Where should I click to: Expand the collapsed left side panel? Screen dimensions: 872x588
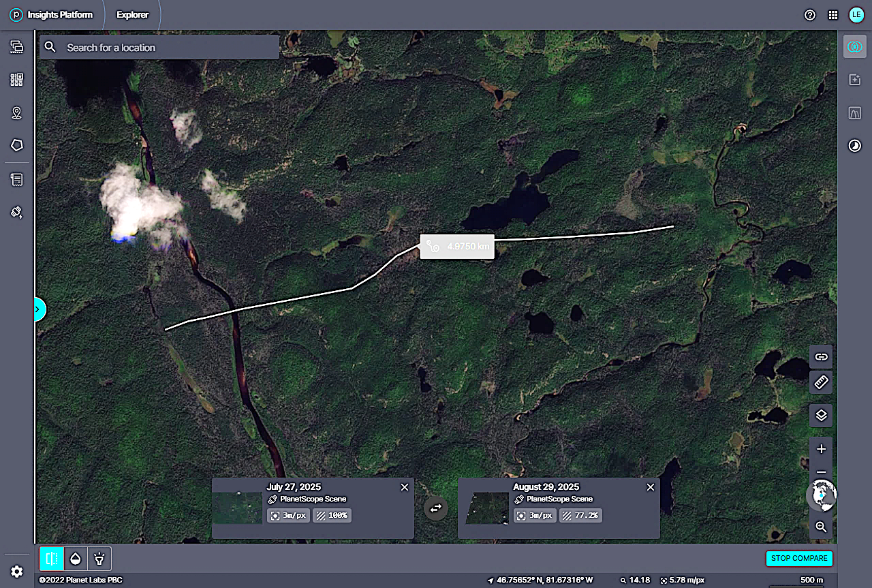[38, 309]
